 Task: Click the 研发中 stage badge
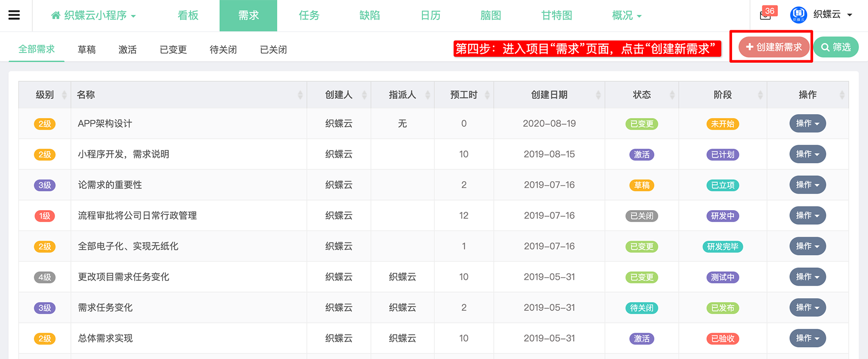(x=722, y=216)
